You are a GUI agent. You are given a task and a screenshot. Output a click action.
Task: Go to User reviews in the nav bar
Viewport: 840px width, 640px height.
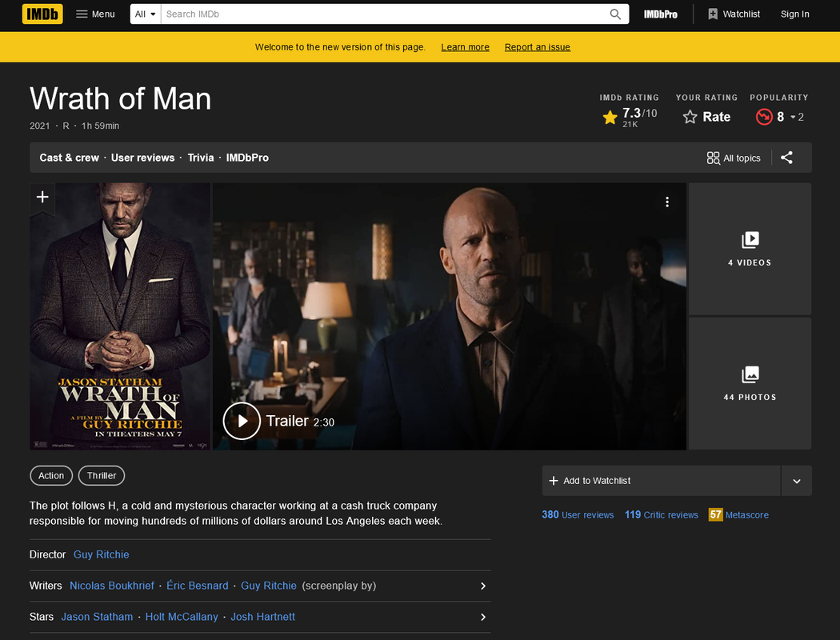(142, 158)
